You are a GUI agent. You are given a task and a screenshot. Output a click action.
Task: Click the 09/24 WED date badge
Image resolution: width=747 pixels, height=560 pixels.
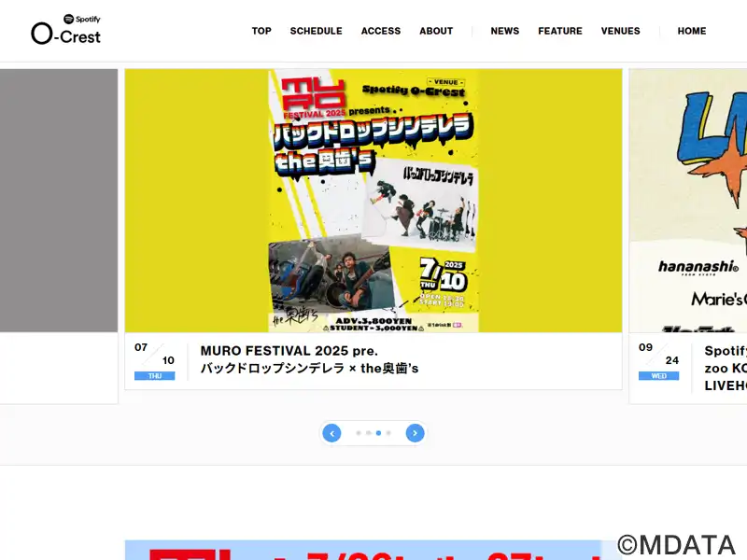point(659,361)
